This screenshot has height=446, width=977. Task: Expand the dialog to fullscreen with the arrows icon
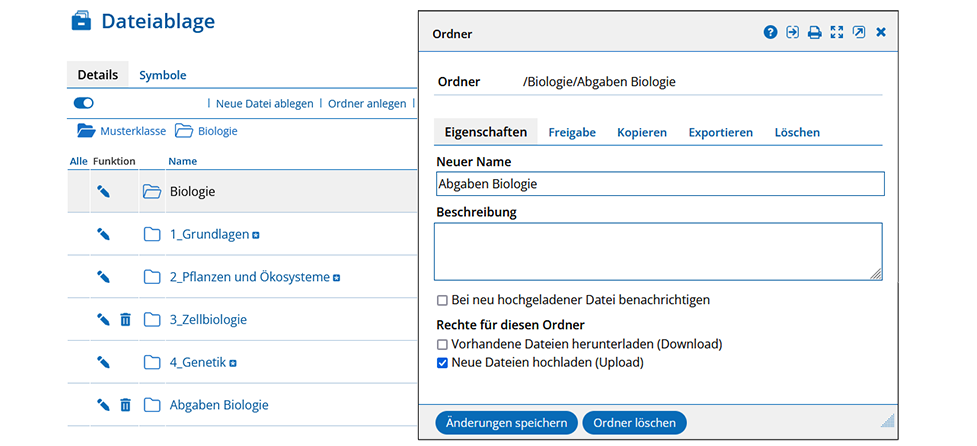tap(837, 32)
